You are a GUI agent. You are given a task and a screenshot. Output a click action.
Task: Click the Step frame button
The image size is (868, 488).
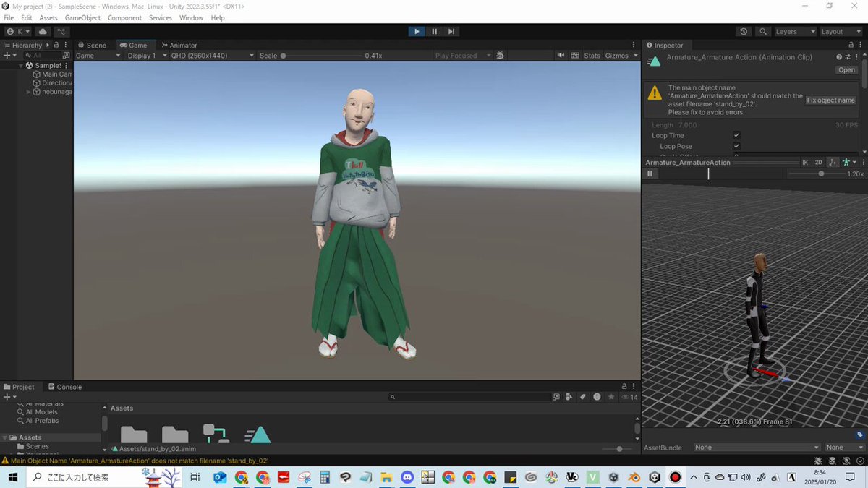point(451,31)
